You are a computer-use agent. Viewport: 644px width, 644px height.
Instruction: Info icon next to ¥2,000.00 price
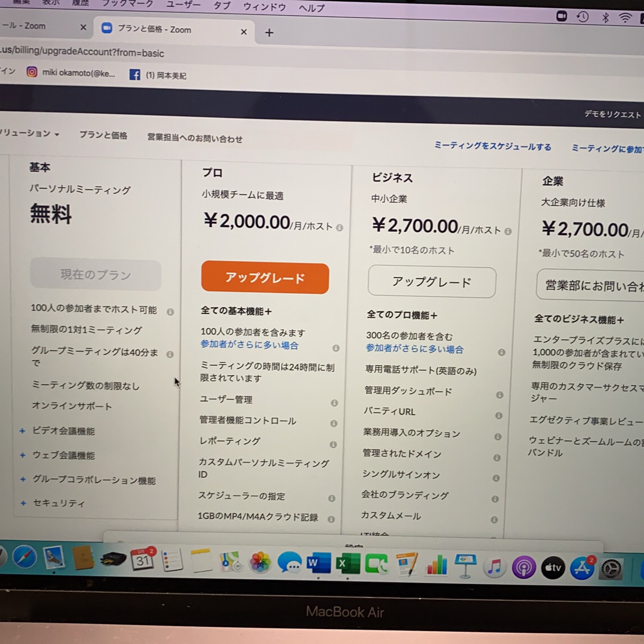pos(340,227)
